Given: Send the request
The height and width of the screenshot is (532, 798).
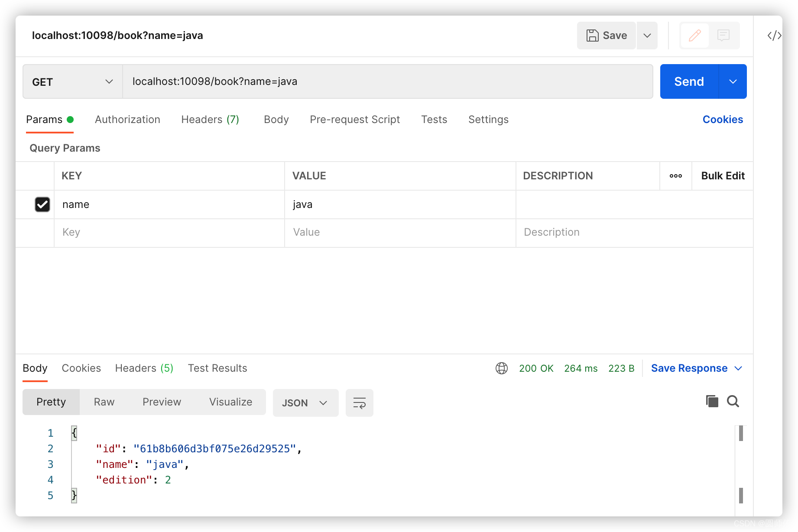Looking at the screenshot, I should (x=689, y=81).
